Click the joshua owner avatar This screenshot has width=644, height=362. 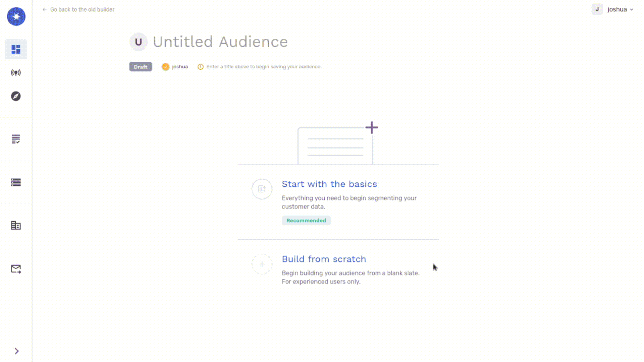(165, 67)
